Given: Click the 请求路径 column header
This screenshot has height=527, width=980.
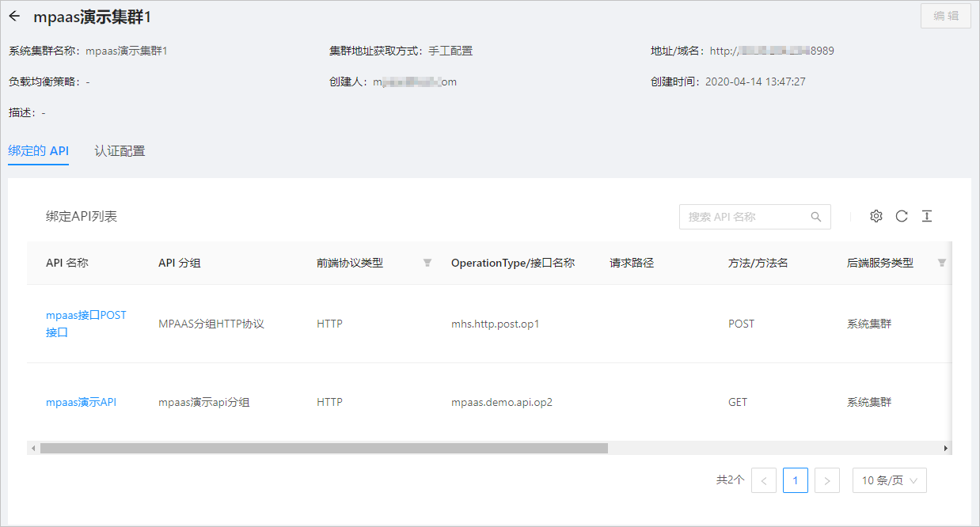Looking at the screenshot, I should tap(632, 263).
